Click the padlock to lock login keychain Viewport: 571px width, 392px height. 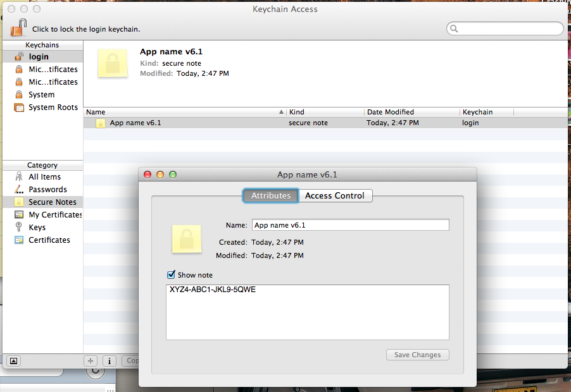pos(18,28)
